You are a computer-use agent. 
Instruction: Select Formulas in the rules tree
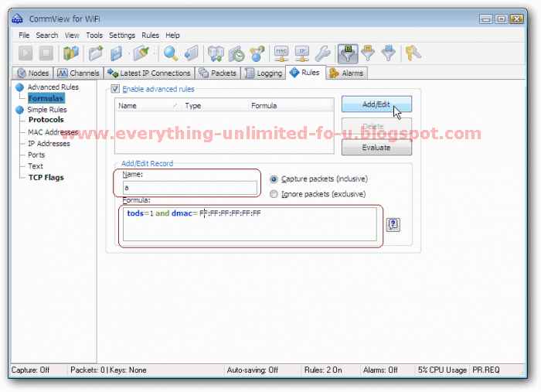pos(46,98)
